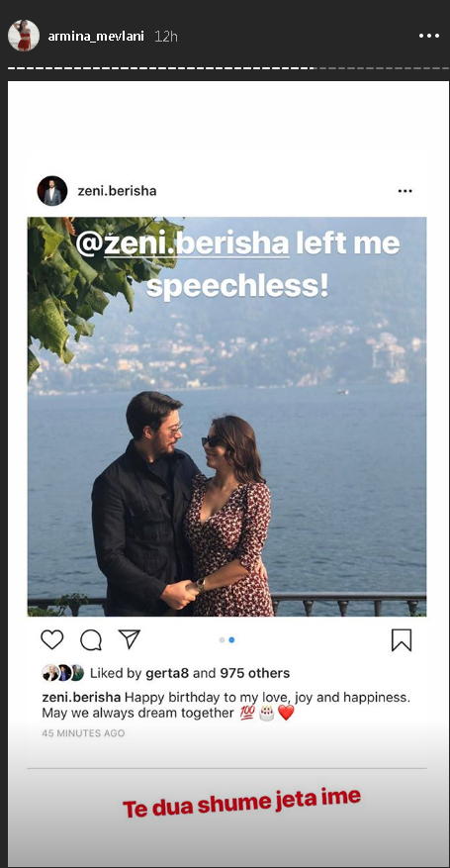
Task: Tap the 45 MINUTES AGO timestamp
Action: [x=83, y=733]
